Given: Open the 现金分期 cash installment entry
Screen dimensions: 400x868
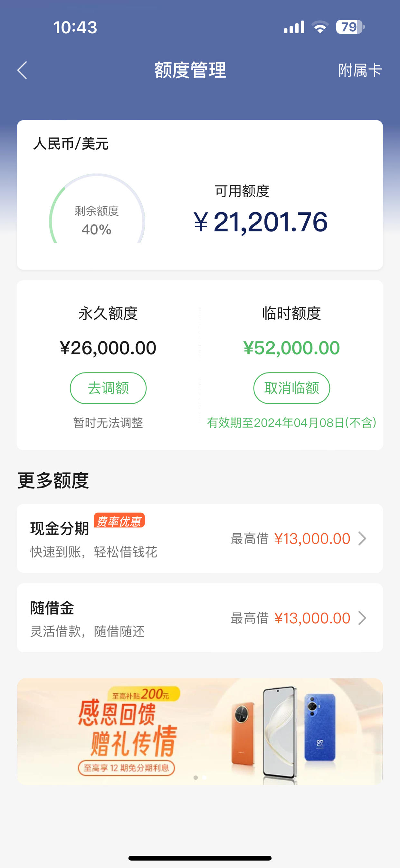Looking at the screenshot, I should pyautogui.click(x=200, y=538).
